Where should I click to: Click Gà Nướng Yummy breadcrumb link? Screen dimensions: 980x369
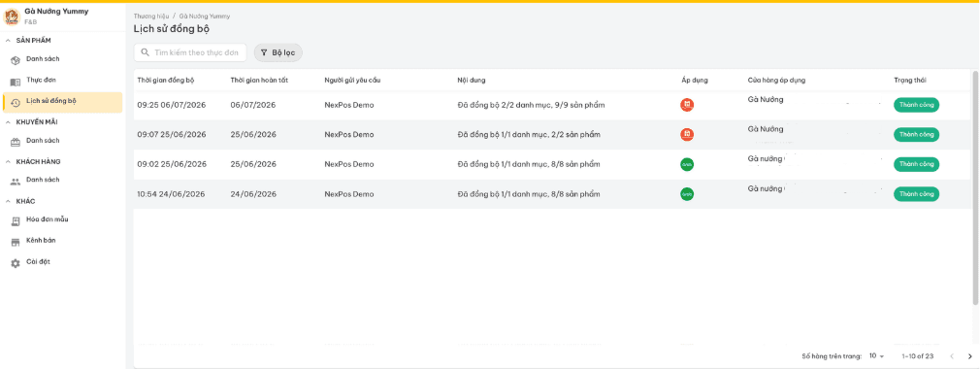[x=205, y=16]
